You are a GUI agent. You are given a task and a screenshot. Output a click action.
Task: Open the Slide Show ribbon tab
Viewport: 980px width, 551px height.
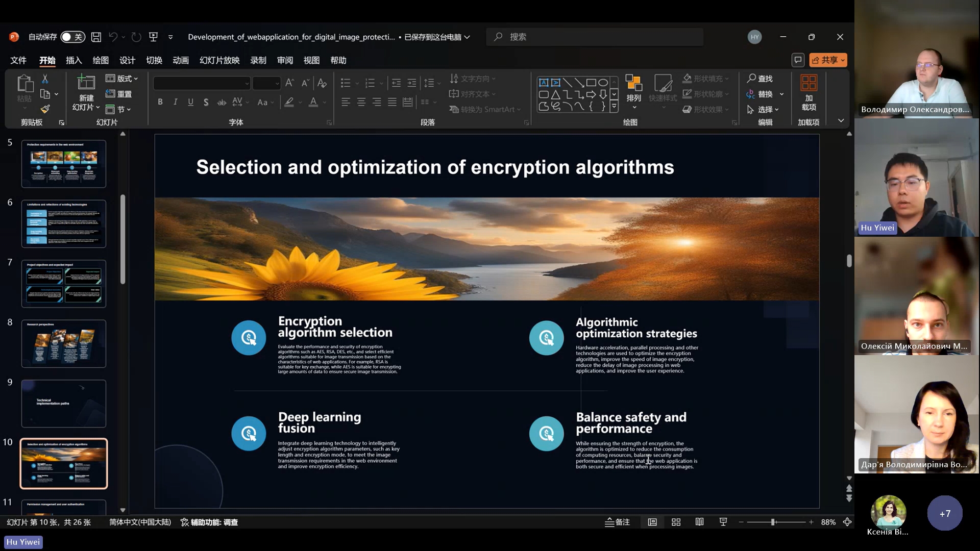click(x=219, y=60)
